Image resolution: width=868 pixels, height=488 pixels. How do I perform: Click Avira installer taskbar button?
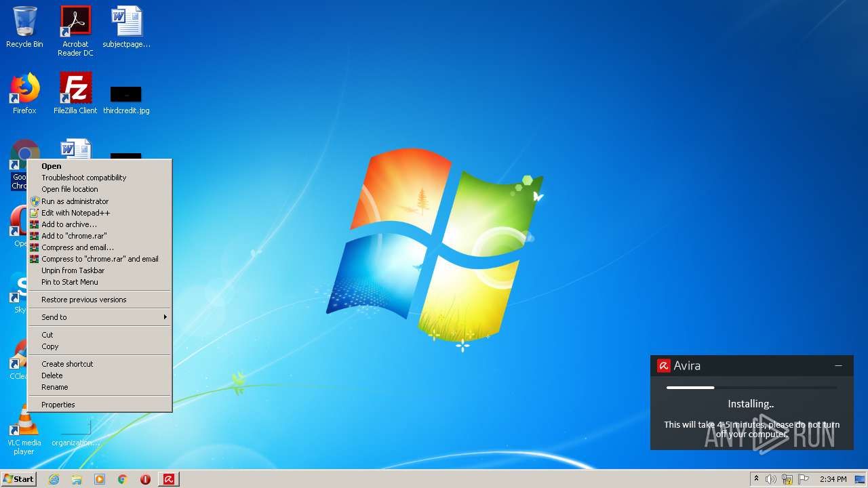169,479
